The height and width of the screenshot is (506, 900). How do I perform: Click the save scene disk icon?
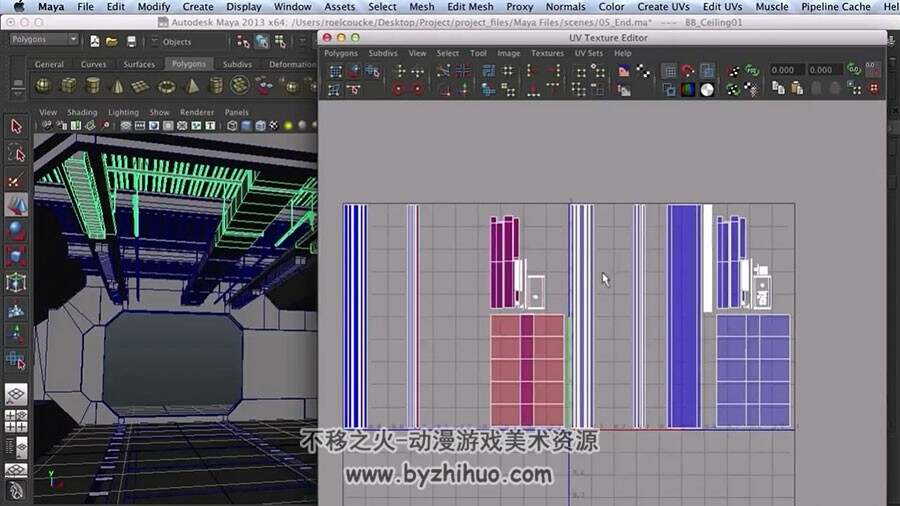(x=131, y=41)
